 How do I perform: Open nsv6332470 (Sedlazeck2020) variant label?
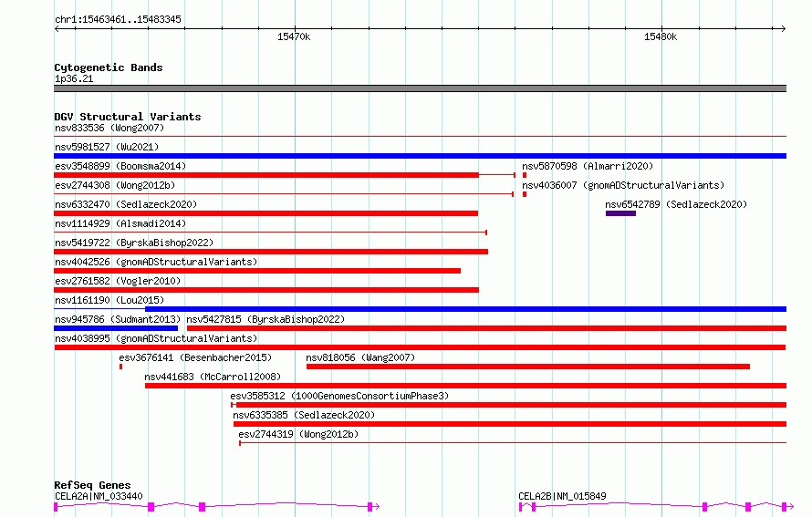126,204
